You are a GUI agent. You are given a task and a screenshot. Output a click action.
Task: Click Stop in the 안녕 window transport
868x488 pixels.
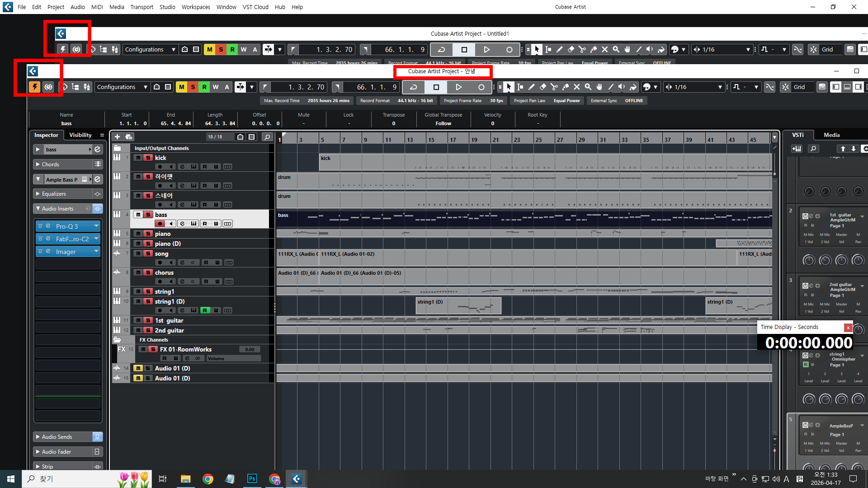436,87
